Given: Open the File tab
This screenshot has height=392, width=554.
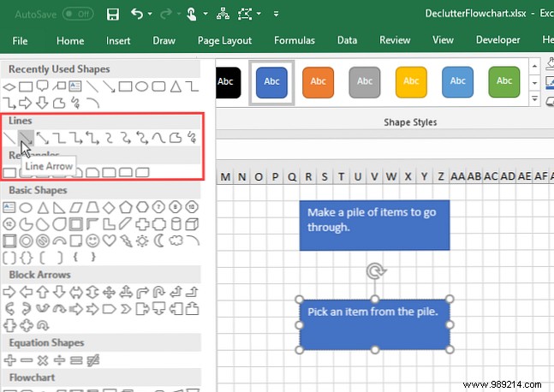Looking at the screenshot, I should click(20, 41).
